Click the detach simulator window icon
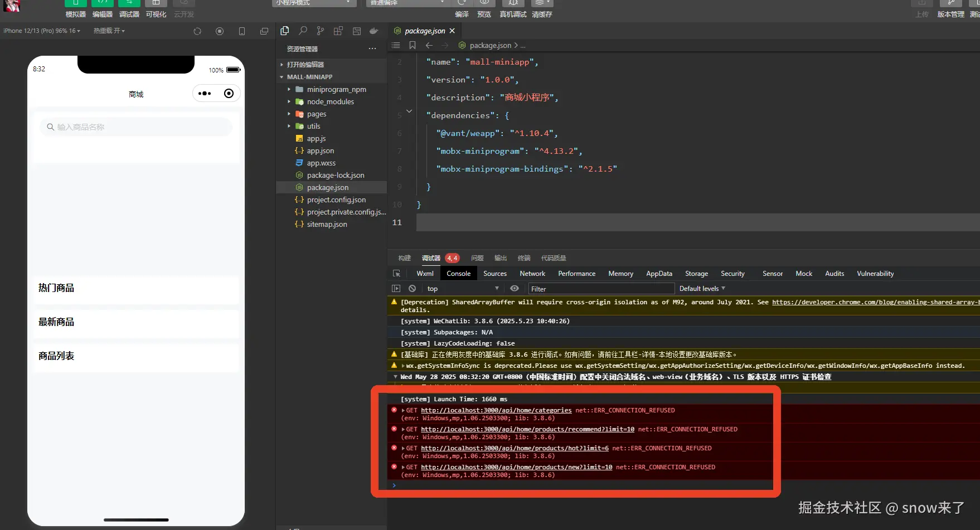 [x=264, y=31]
